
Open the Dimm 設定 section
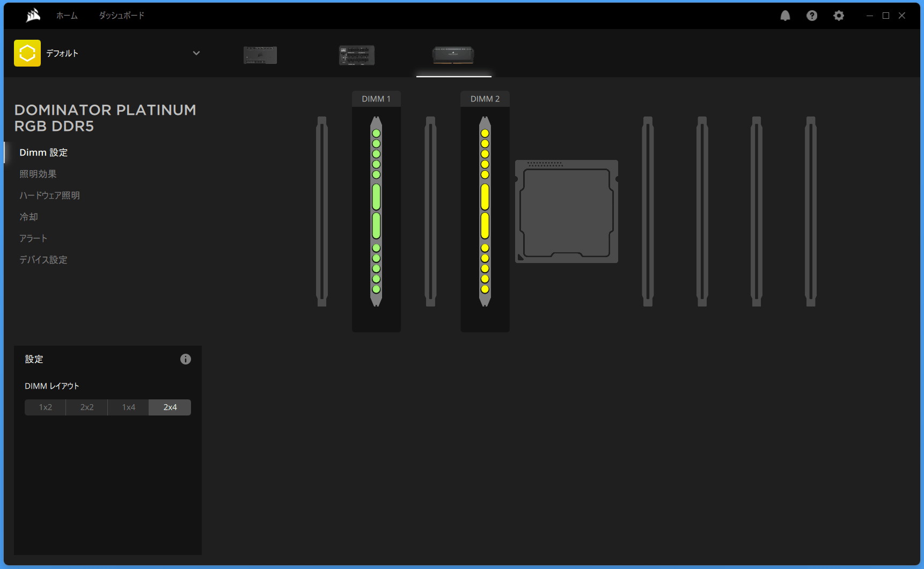tap(43, 152)
